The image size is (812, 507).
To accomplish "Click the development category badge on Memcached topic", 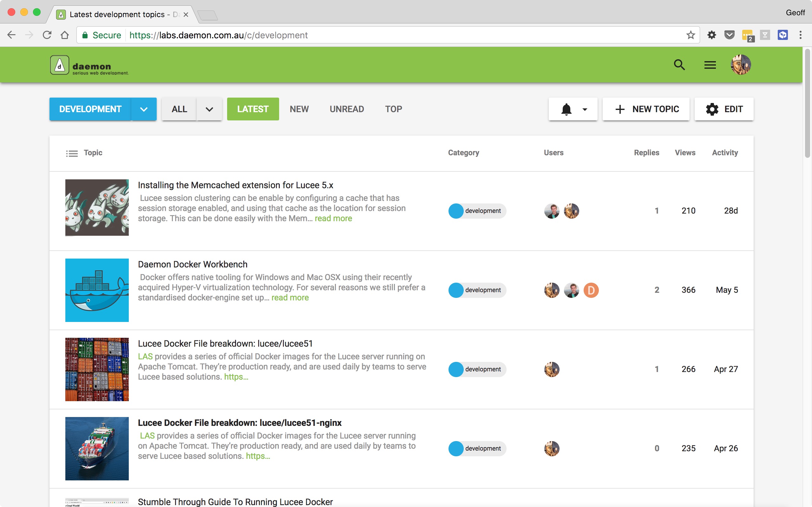I will tap(477, 211).
